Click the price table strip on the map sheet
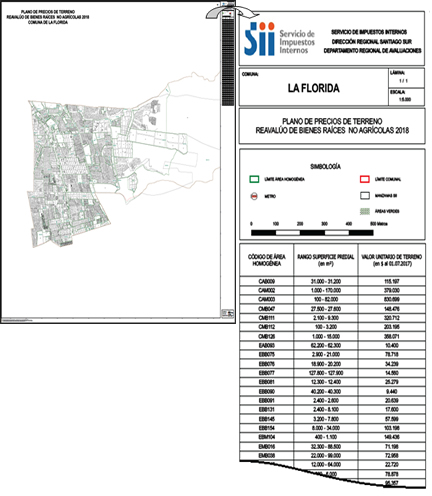The image size is (432, 496). [228, 61]
